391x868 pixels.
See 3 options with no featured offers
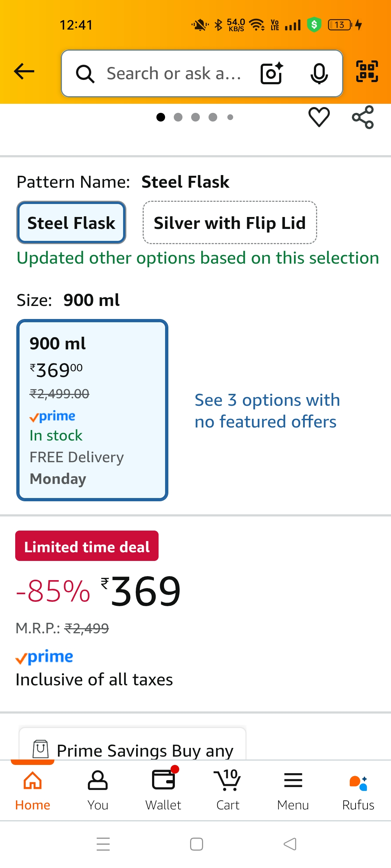coord(267,411)
